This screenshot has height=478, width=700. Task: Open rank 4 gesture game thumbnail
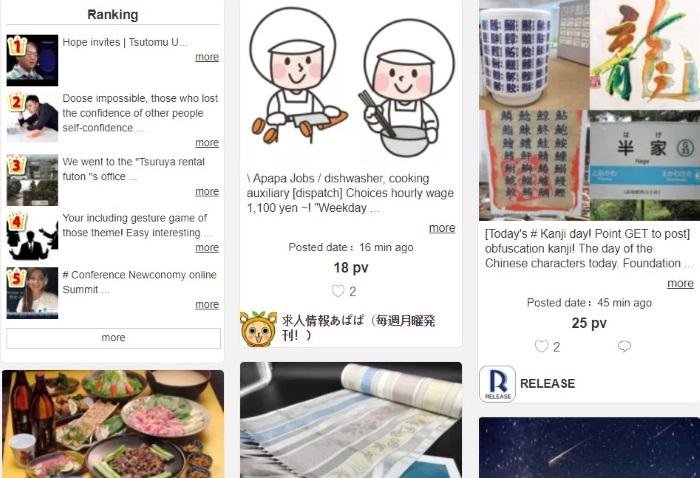[32, 236]
